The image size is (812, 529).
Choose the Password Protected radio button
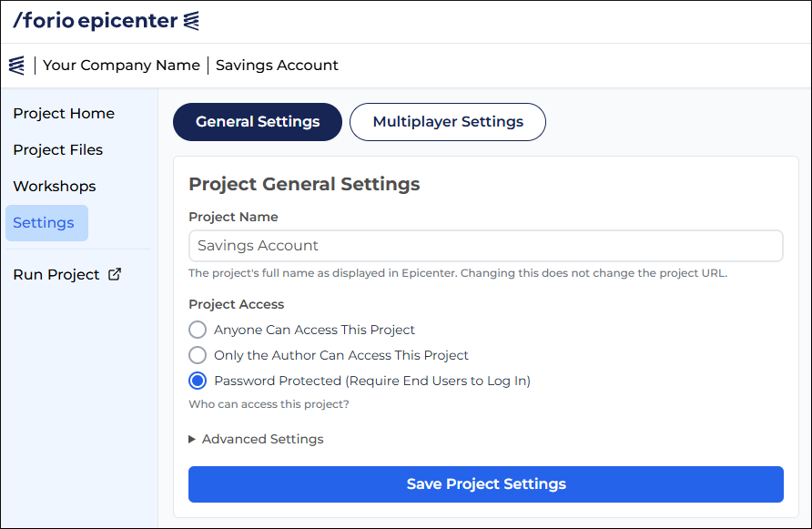pyautogui.click(x=198, y=381)
